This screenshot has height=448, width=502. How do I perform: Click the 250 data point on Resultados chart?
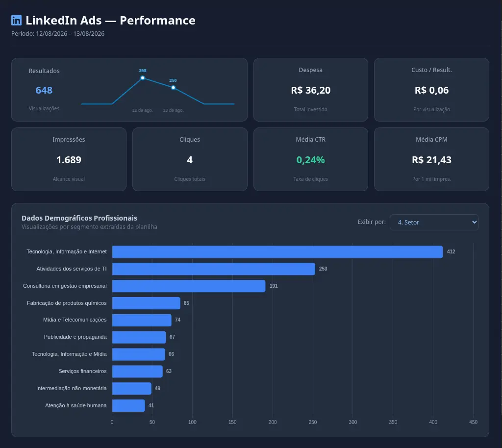173,87
